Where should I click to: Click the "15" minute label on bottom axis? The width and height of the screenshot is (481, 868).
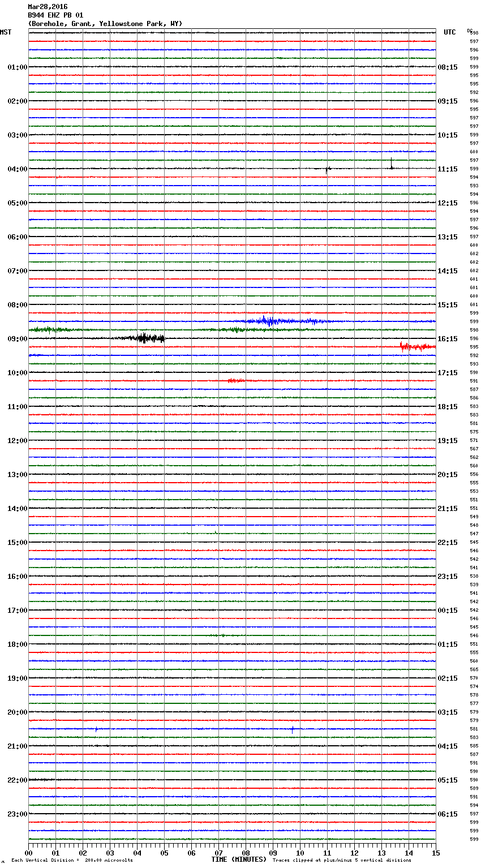tap(436, 853)
